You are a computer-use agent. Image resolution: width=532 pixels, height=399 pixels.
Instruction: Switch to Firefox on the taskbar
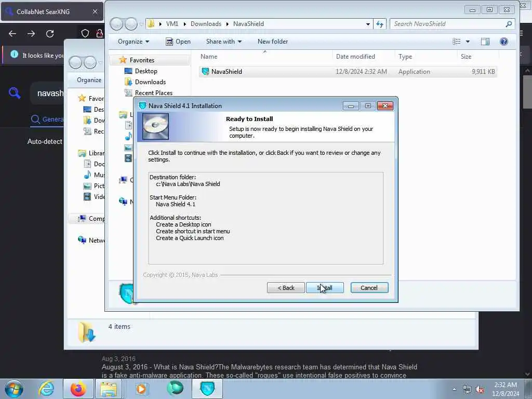(x=78, y=389)
